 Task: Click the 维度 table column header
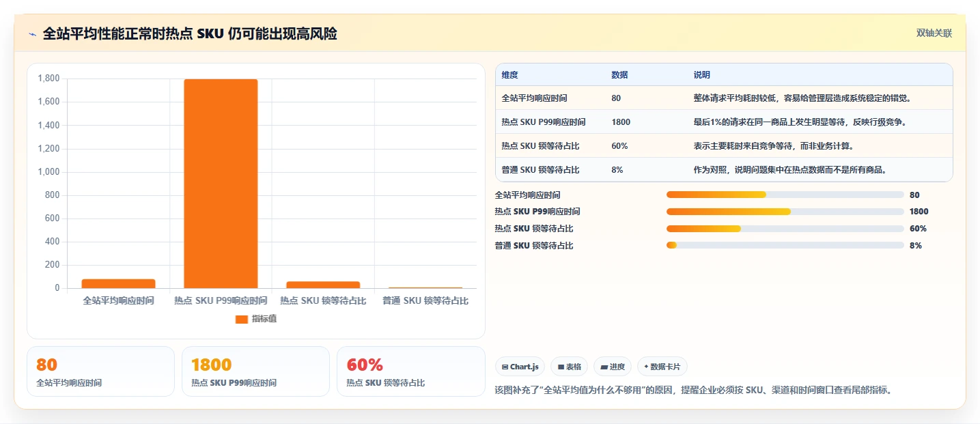point(509,75)
